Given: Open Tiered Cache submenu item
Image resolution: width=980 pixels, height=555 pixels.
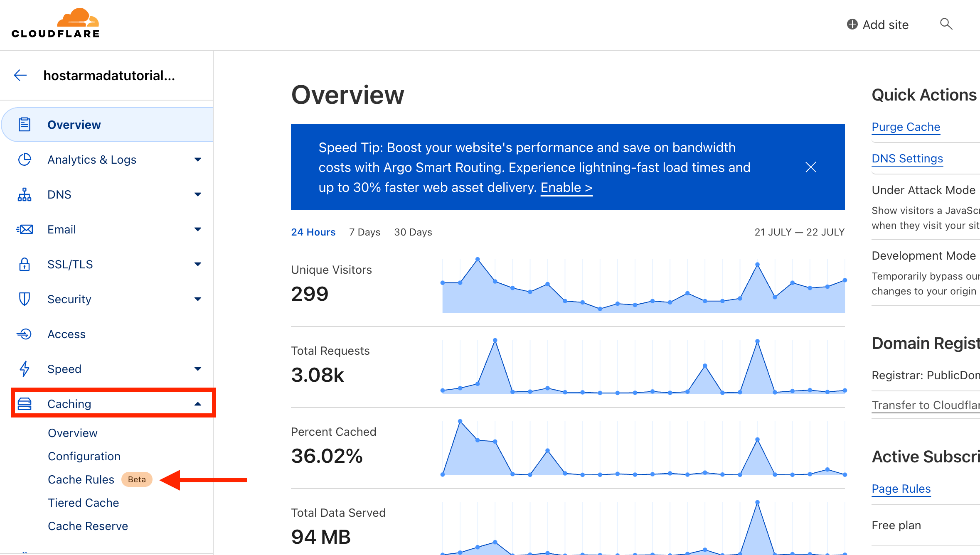Looking at the screenshot, I should click(x=84, y=503).
